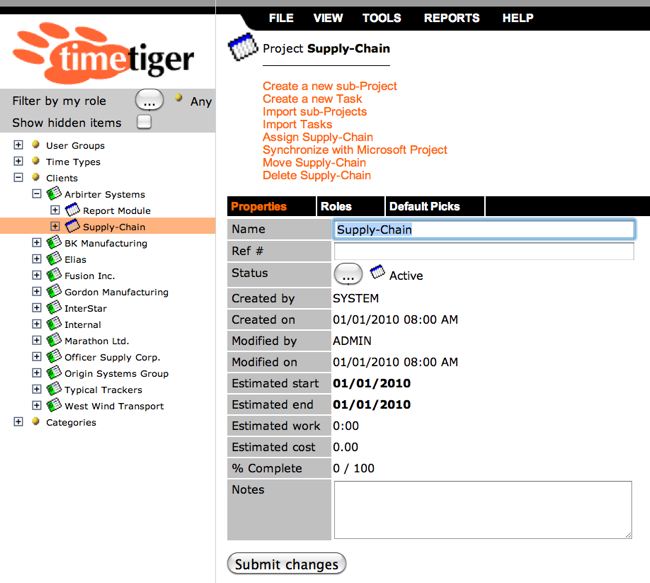Click Assign Supply-Chain link
Image resolution: width=650 pixels, height=583 pixels.
coord(318,137)
